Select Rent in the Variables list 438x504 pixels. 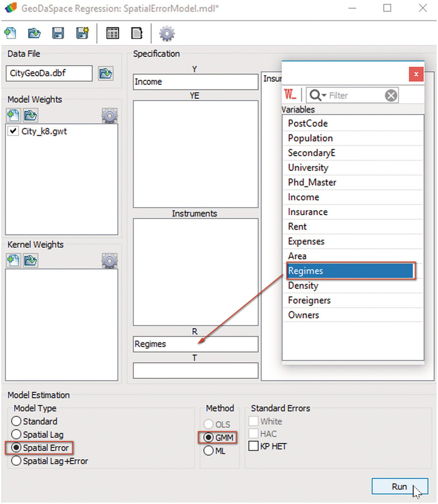pos(353,227)
